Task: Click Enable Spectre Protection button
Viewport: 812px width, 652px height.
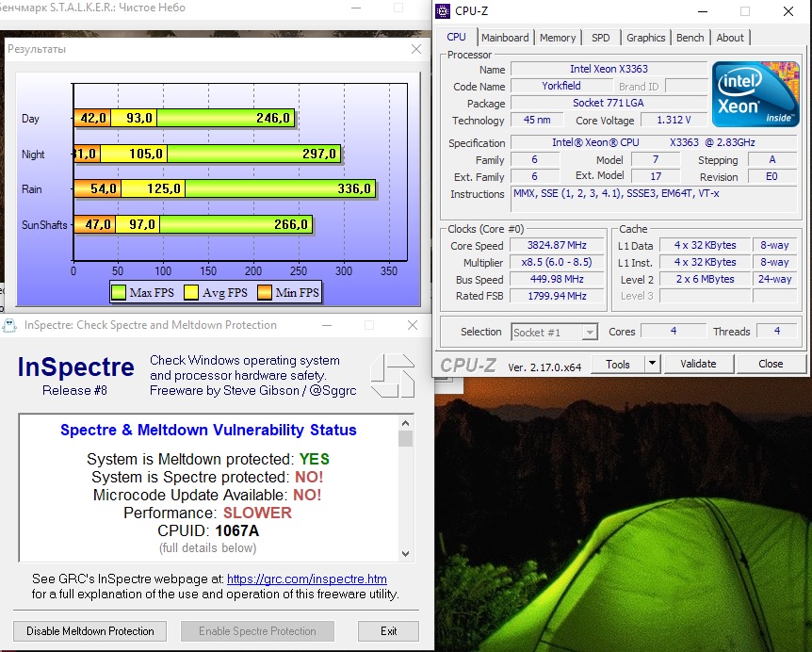Action: point(257,630)
